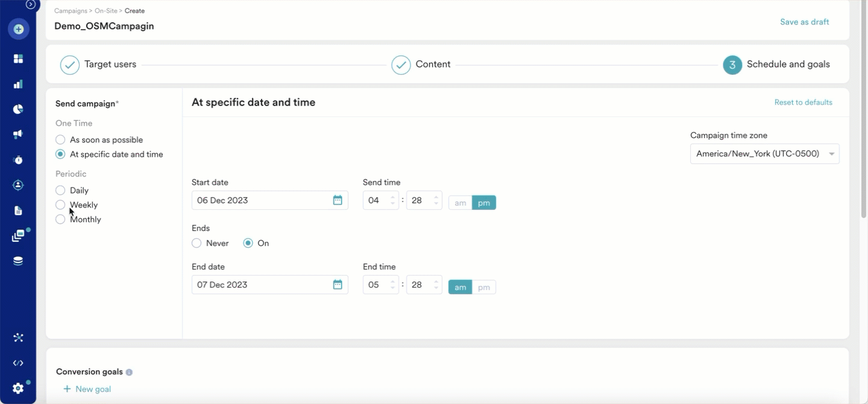Open the dashboard grid icon in sidebar
This screenshot has width=868, height=404.
pos(18,58)
